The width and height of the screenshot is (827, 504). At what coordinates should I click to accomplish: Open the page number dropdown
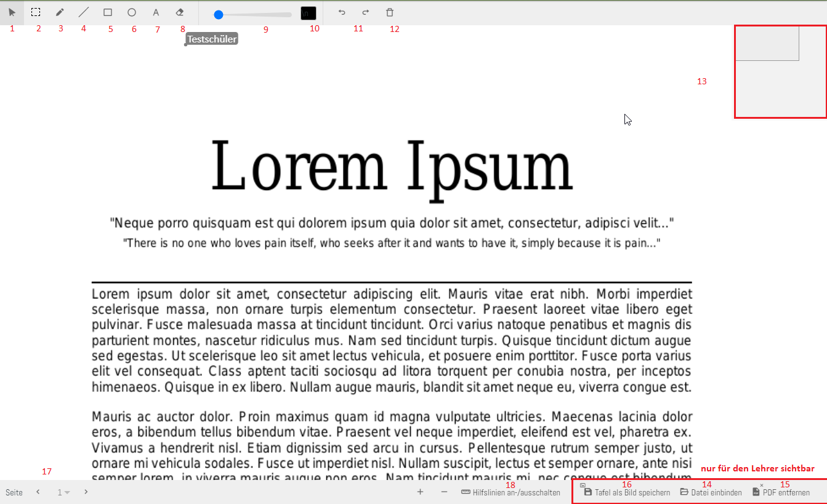click(x=63, y=492)
